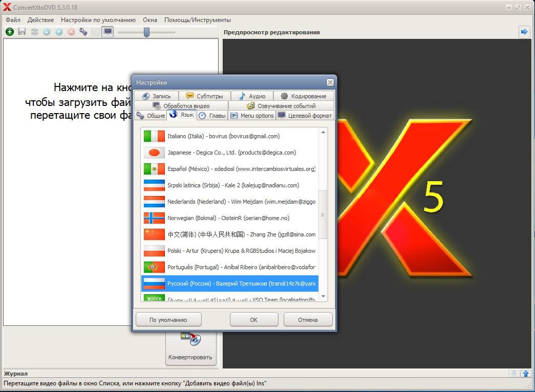Select Srpski latinica (Srbija) language
This screenshot has height=392, width=535.
[230, 185]
